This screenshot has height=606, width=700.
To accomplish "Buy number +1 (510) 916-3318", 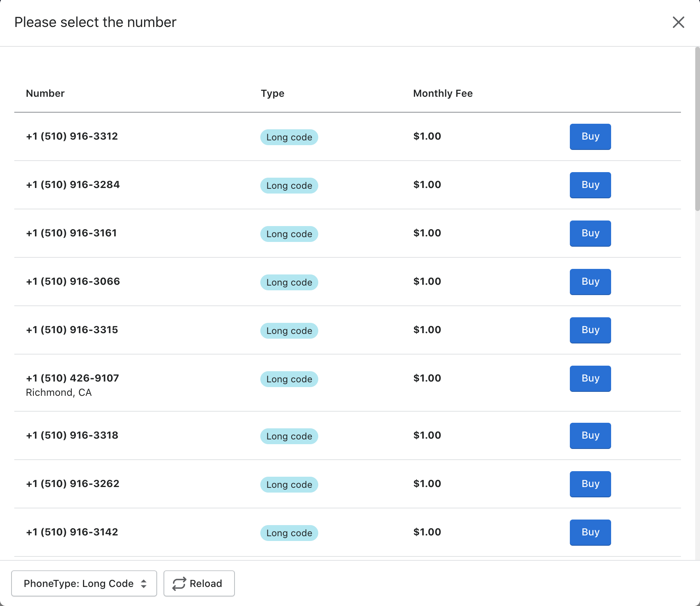I will 590,436.
